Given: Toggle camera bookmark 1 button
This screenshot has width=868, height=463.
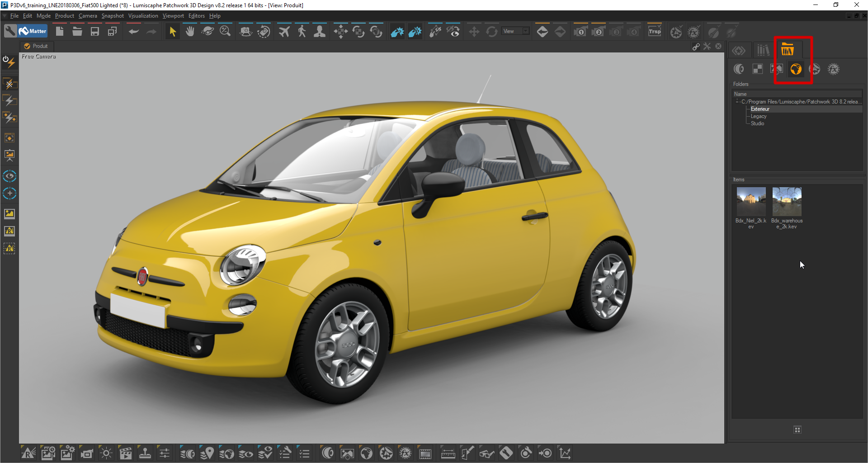Looking at the screenshot, I should click(x=580, y=32).
